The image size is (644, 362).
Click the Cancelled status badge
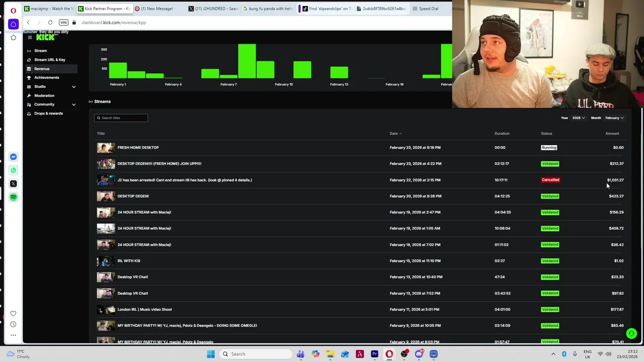[550, 180]
